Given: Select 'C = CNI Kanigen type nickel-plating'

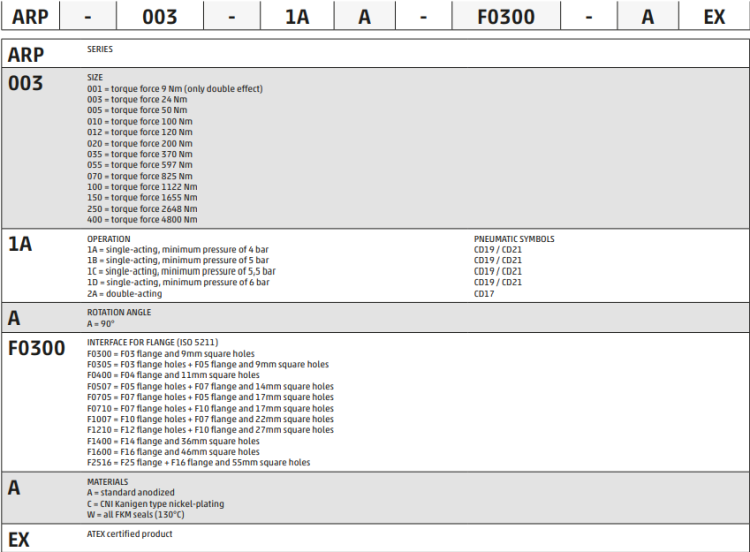Looking at the screenshot, I should (155, 504).
